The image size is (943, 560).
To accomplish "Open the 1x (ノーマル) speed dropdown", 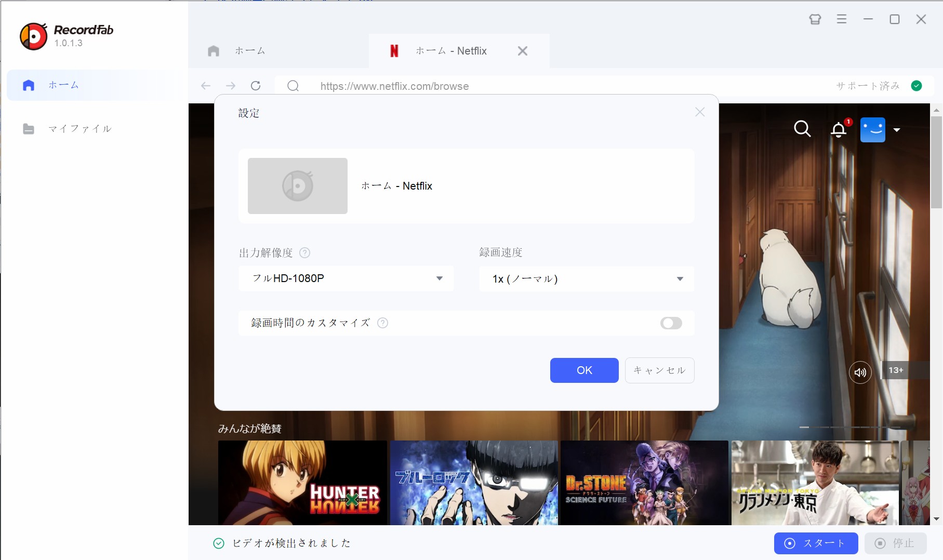I will click(587, 279).
